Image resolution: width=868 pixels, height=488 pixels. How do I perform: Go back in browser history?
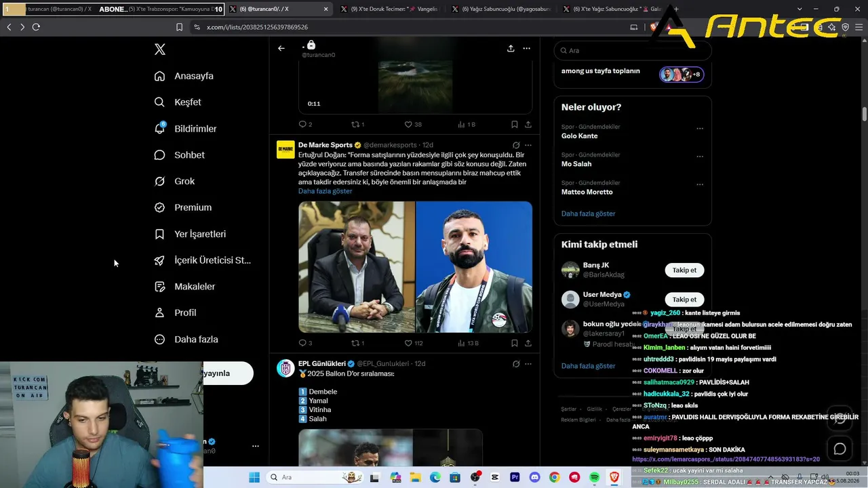click(9, 27)
